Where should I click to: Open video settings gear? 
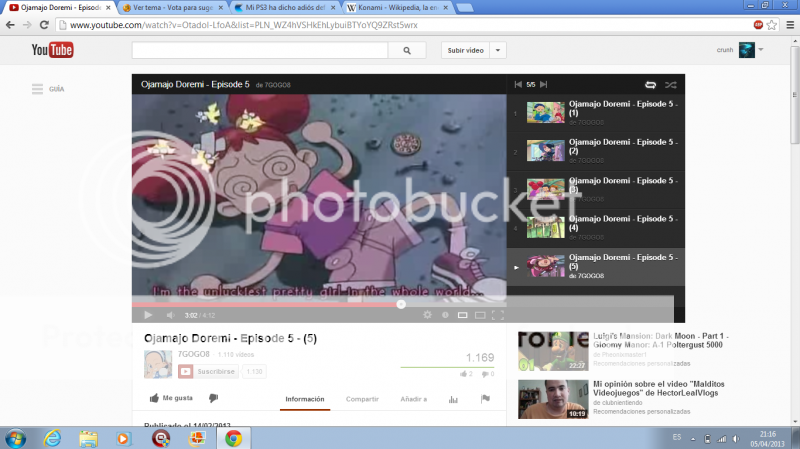pyautogui.click(x=428, y=315)
